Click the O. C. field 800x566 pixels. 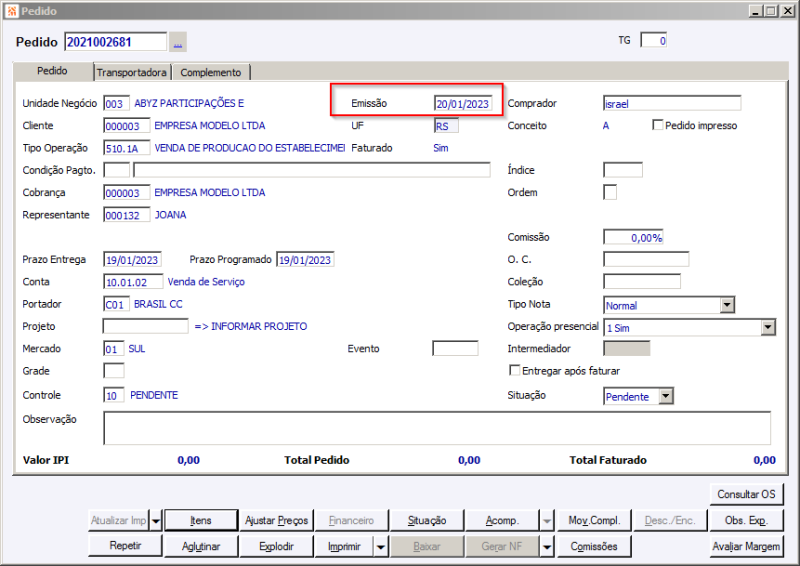(x=646, y=259)
